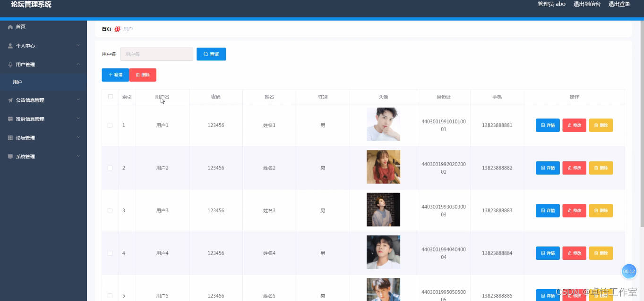The image size is (644, 301).
Task: Click yellow 删除 button for 用户3
Action: click(x=601, y=210)
